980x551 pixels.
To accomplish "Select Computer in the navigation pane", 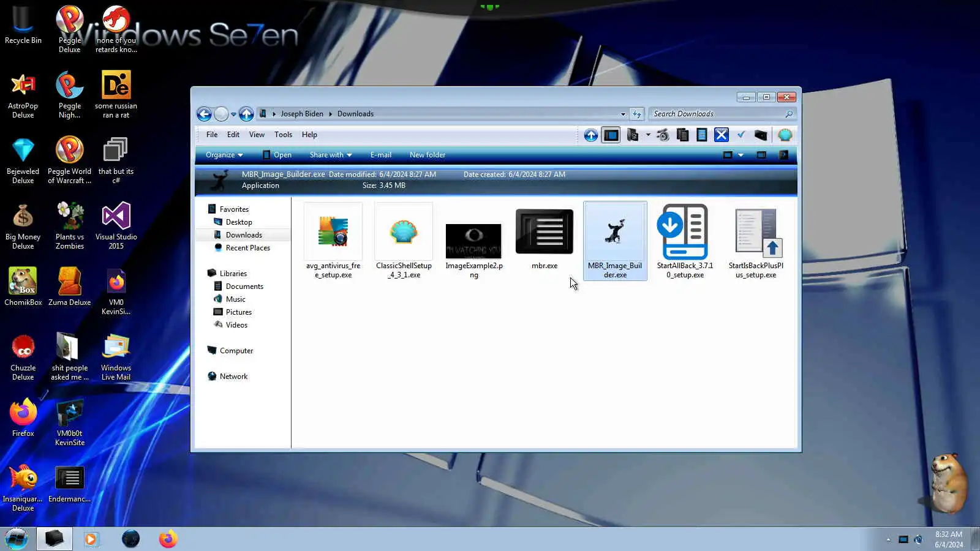I will (x=236, y=351).
